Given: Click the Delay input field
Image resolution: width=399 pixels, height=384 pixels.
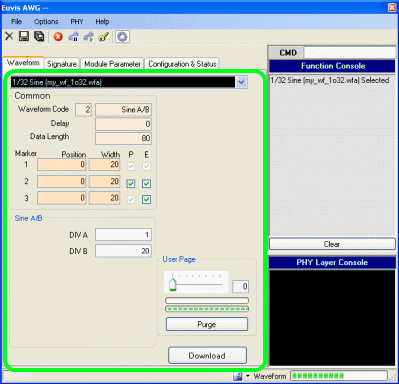Looking at the screenshot, I should click(x=123, y=124).
